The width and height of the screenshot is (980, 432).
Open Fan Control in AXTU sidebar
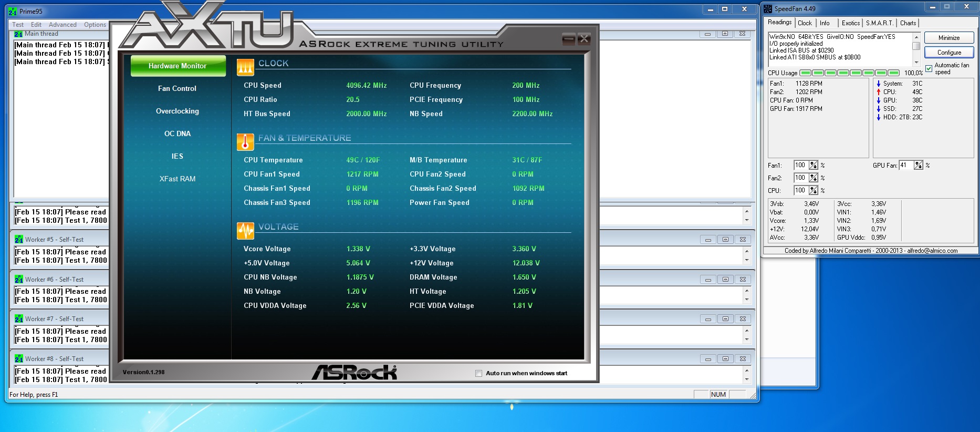178,88
